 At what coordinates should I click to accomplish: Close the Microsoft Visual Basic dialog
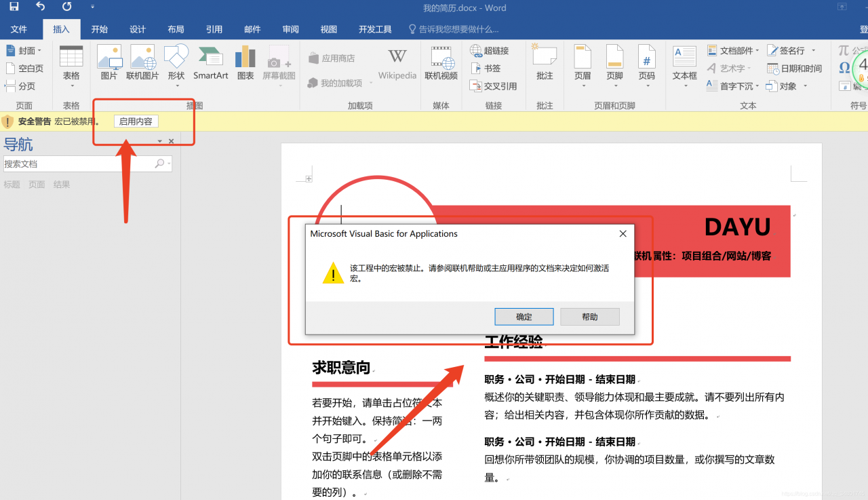coord(623,234)
